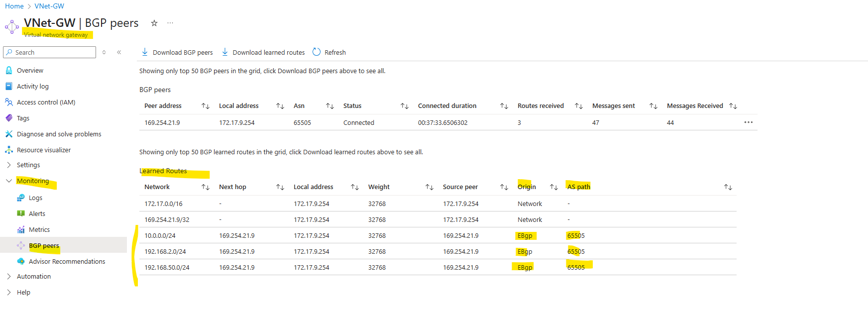Open the more options ellipsis near title
868x311 pixels.
coord(170,23)
